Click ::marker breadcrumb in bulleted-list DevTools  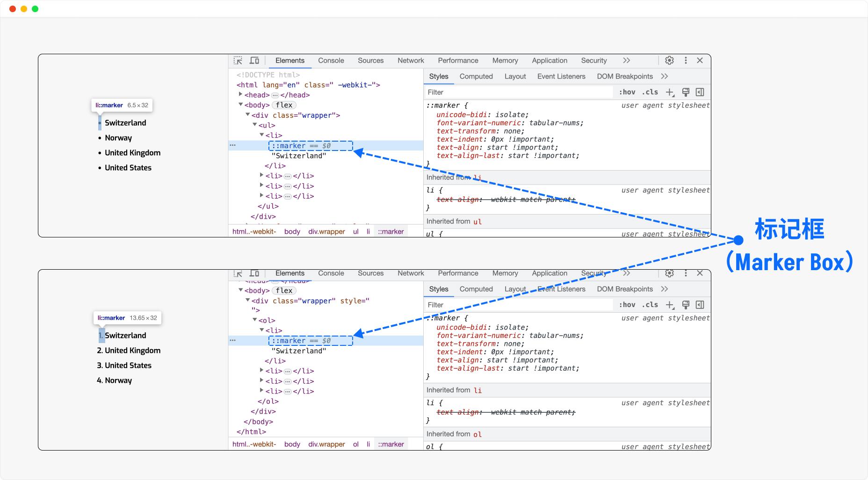pos(391,232)
